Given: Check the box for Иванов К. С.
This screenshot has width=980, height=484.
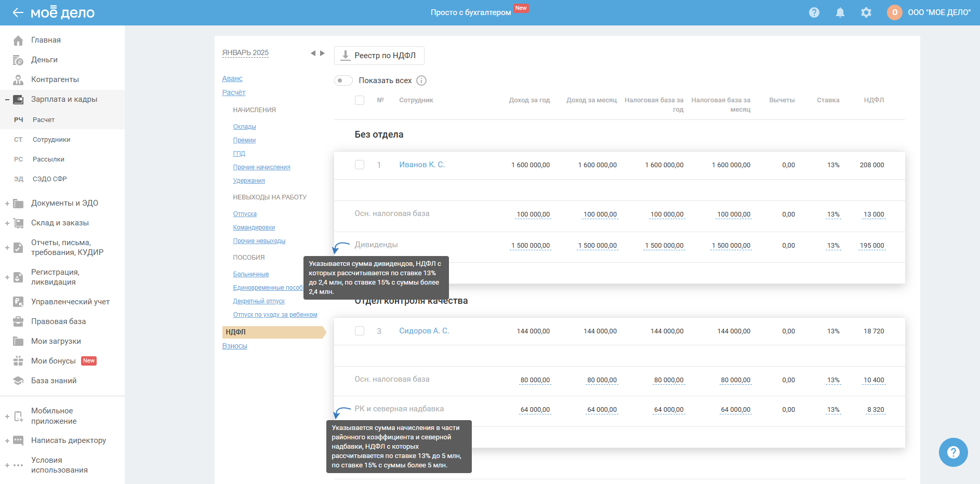Looking at the screenshot, I should [x=360, y=165].
